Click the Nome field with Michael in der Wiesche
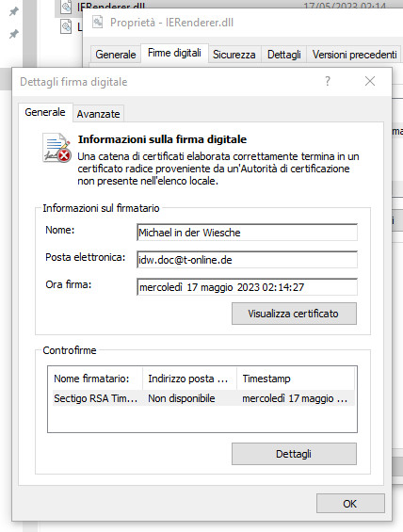The width and height of the screenshot is (403, 532). coord(247,233)
